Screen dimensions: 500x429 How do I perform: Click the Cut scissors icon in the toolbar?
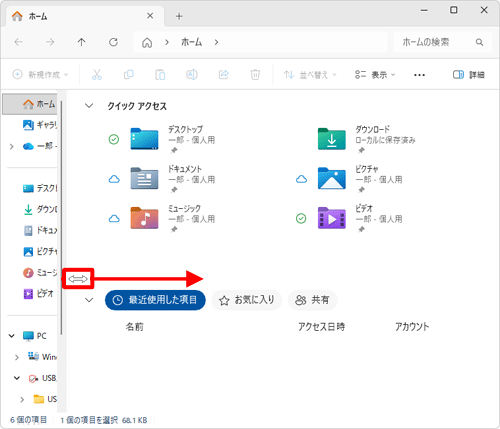tap(97, 74)
